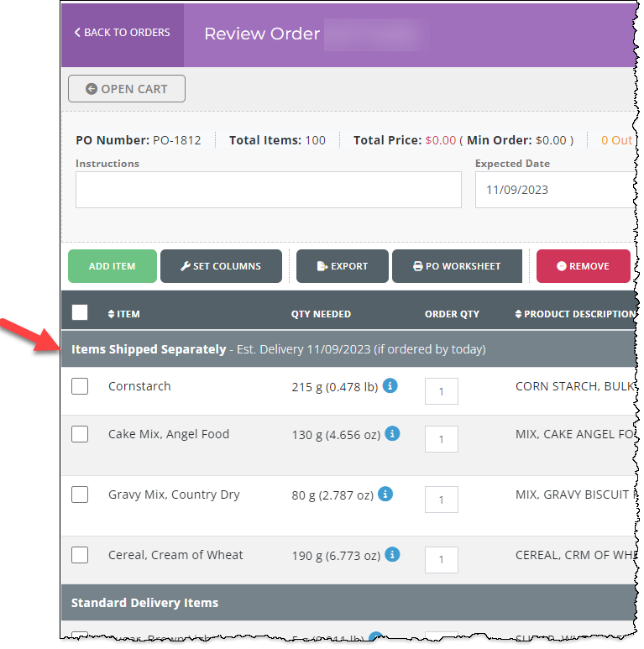644x649 pixels.
Task: Check the Cake Mix, Angel Food checkbox
Action: (x=80, y=434)
